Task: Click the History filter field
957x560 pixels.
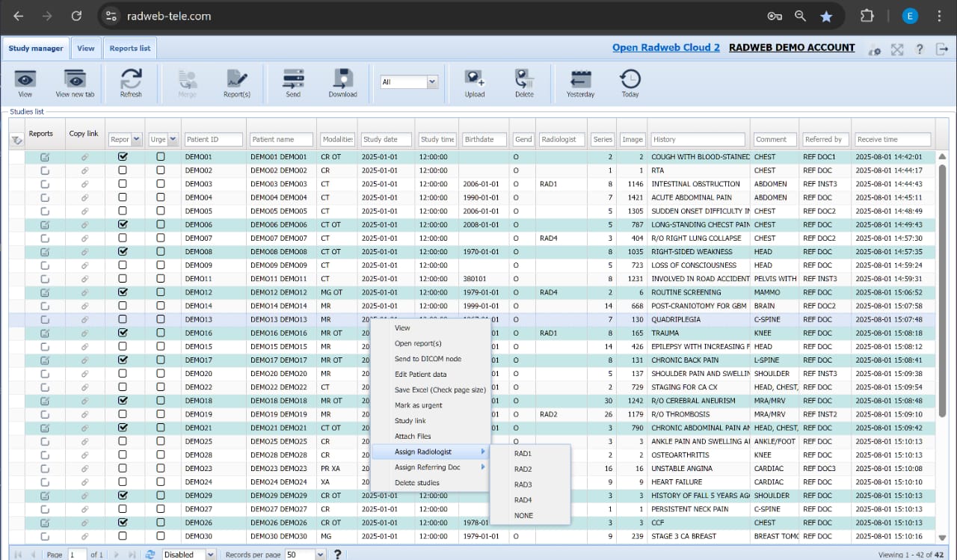Action: [x=698, y=139]
